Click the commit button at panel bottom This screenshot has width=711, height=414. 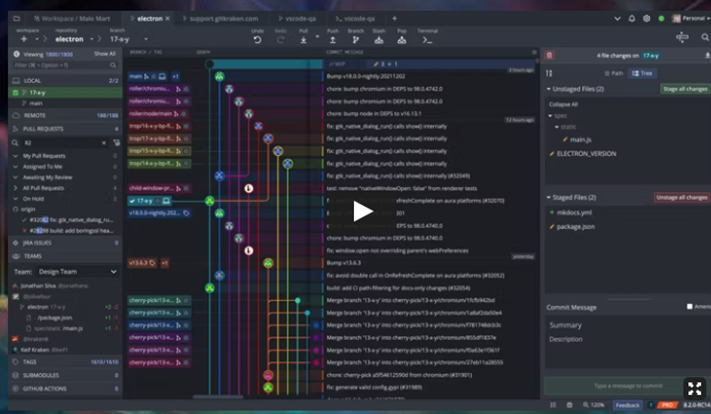pyautogui.click(x=628, y=386)
